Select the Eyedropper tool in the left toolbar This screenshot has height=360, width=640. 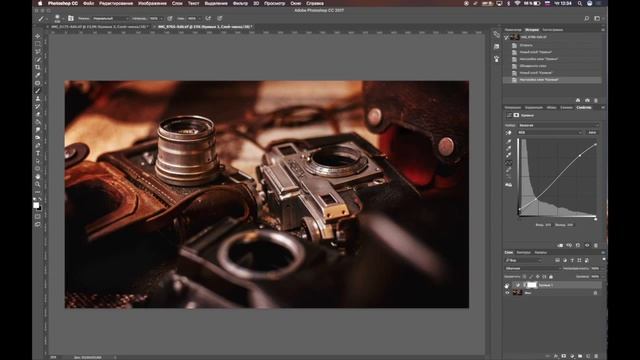click(38, 75)
